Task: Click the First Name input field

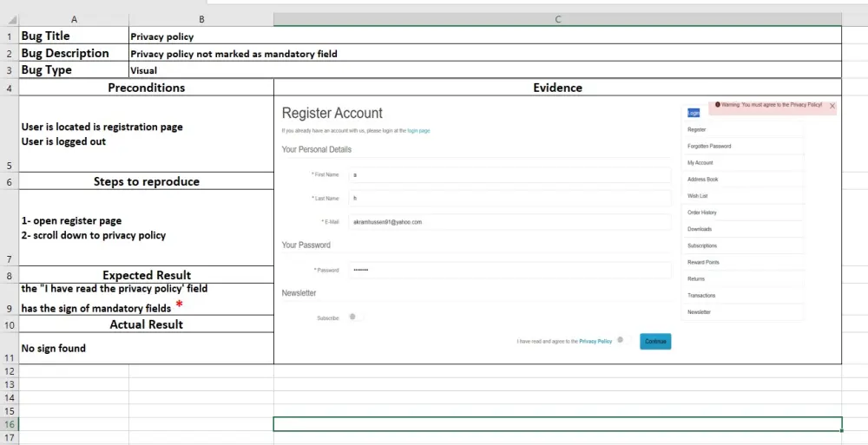Action: tap(510, 175)
